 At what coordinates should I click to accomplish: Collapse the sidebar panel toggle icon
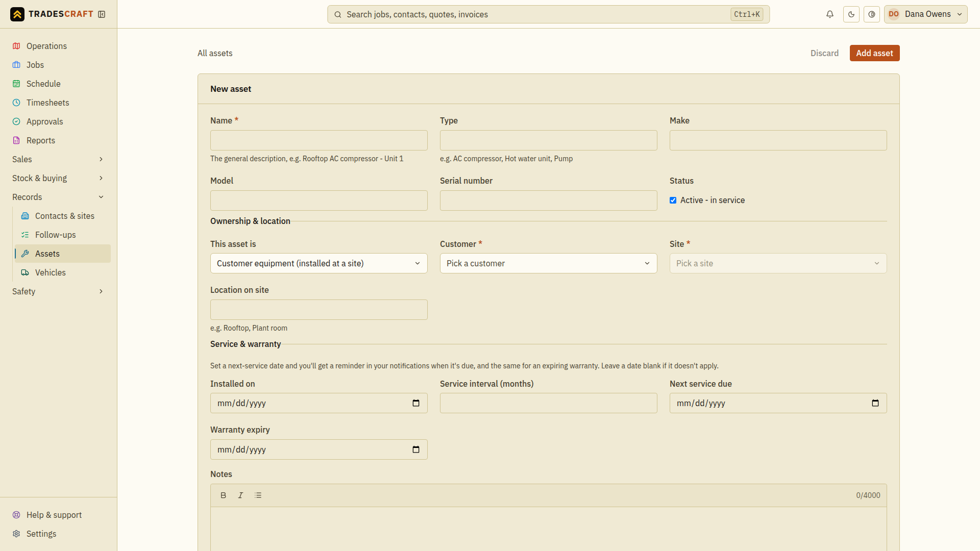(x=102, y=14)
